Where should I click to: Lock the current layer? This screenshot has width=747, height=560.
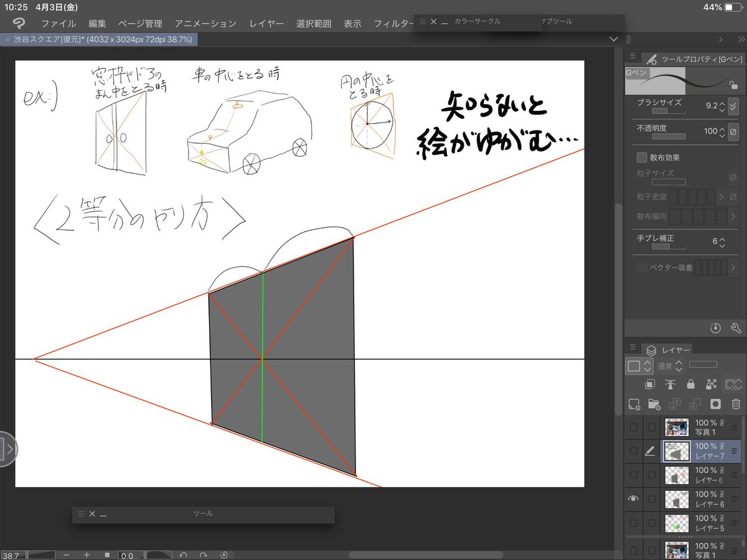691,384
